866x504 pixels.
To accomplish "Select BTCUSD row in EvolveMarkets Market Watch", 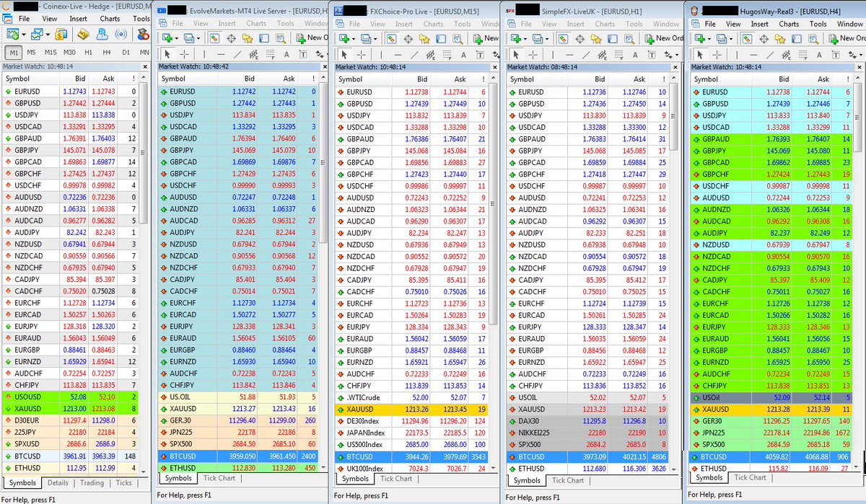I will [238, 456].
